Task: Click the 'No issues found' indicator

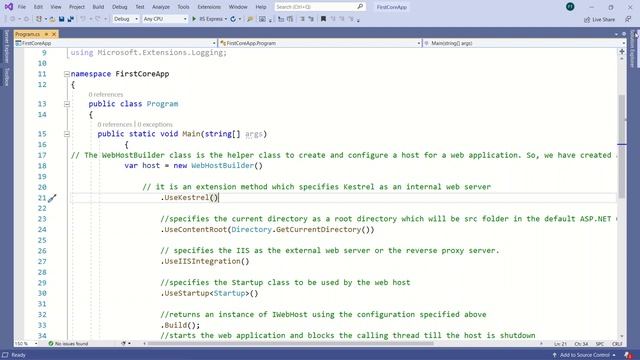Action: 68,344
